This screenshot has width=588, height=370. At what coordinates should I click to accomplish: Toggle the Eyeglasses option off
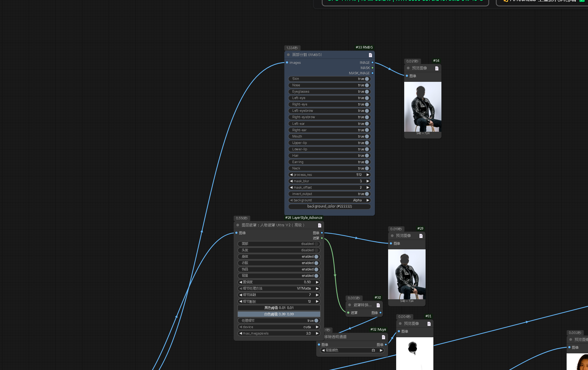(367, 92)
